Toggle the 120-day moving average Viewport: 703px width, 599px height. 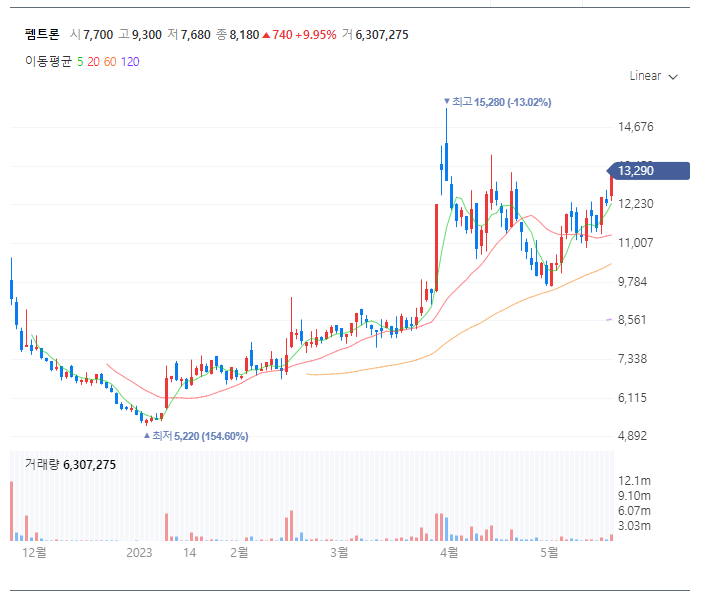(130, 62)
